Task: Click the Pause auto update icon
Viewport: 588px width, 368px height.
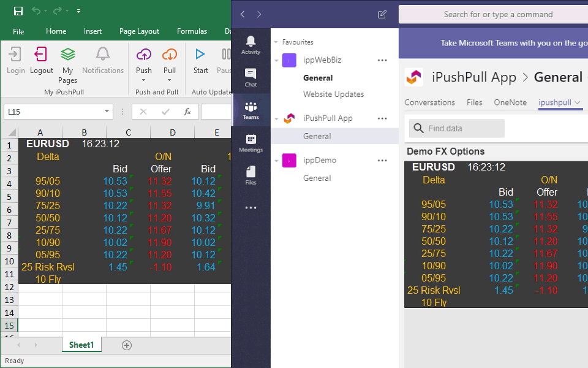Action: pos(226,54)
